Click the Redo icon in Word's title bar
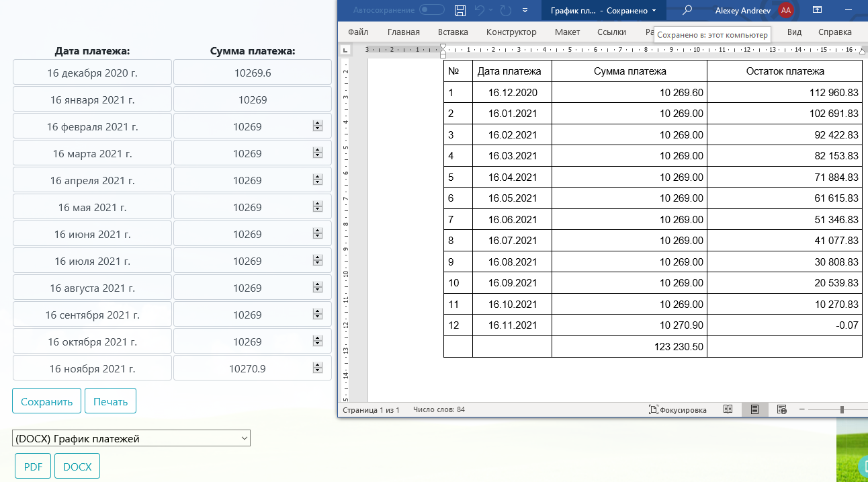The image size is (868, 482). pyautogui.click(x=505, y=10)
